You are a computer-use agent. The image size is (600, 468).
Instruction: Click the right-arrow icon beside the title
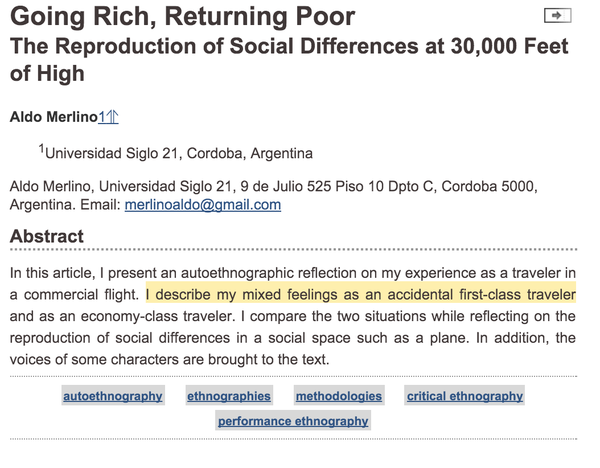coord(558,16)
